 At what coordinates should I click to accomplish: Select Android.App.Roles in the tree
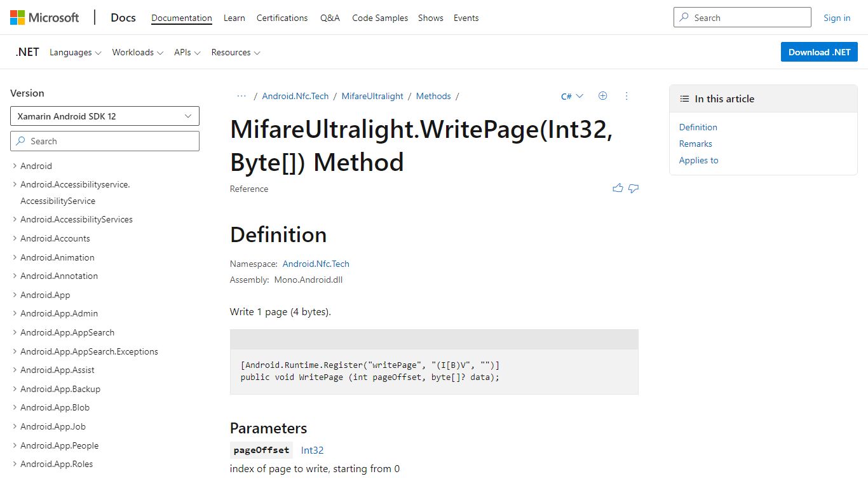tap(57, 464)
